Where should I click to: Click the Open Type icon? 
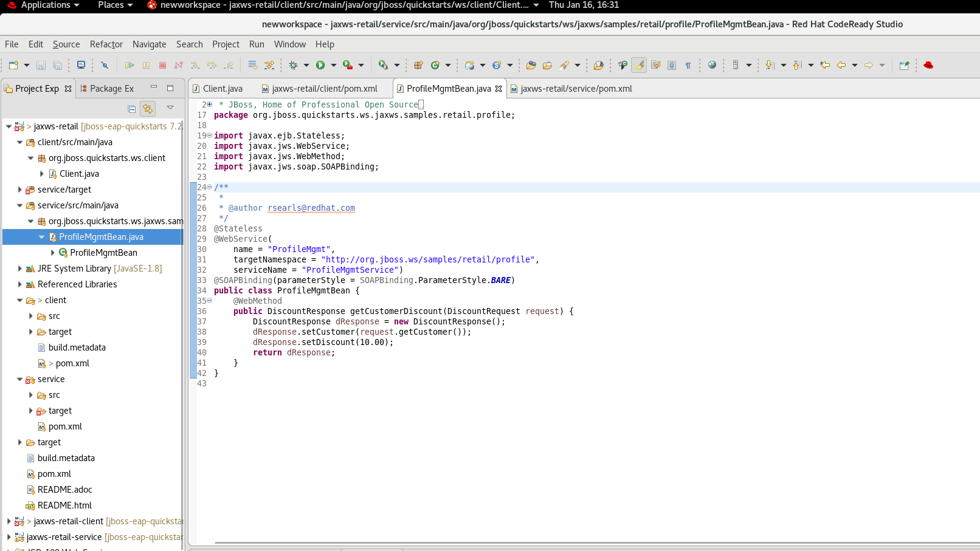tap(531, 65)
